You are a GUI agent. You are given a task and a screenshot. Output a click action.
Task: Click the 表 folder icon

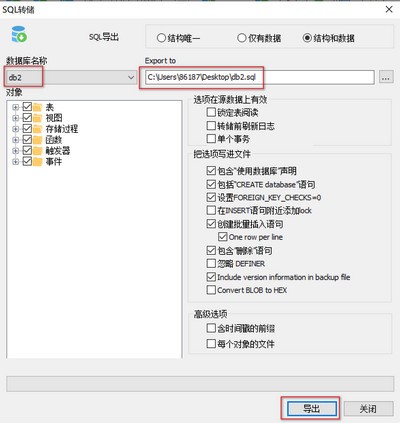point(38,107)
